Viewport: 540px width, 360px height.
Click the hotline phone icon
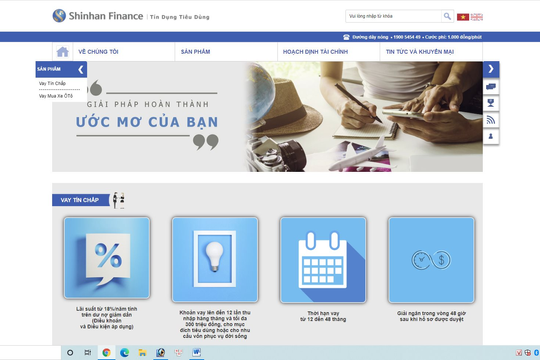click(x=346, y=37)
